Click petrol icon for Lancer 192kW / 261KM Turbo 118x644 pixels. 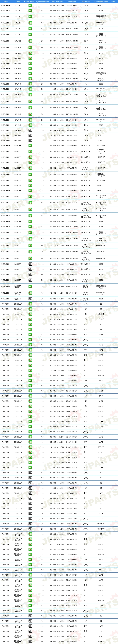[30, 252]
